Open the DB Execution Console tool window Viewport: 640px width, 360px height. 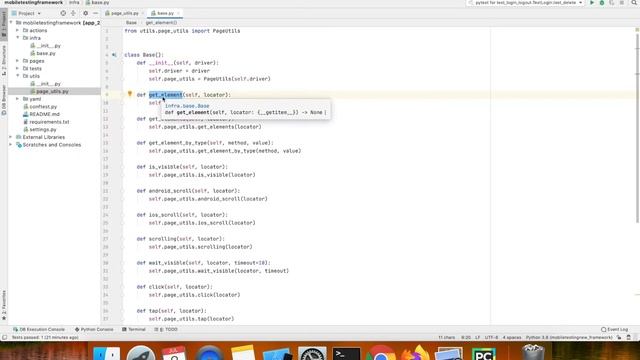(39, 329)
